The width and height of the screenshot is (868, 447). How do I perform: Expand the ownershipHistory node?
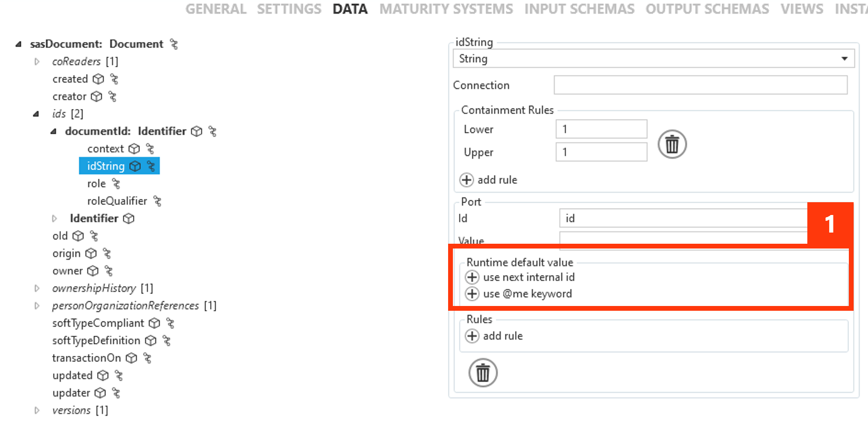(37, 288)
